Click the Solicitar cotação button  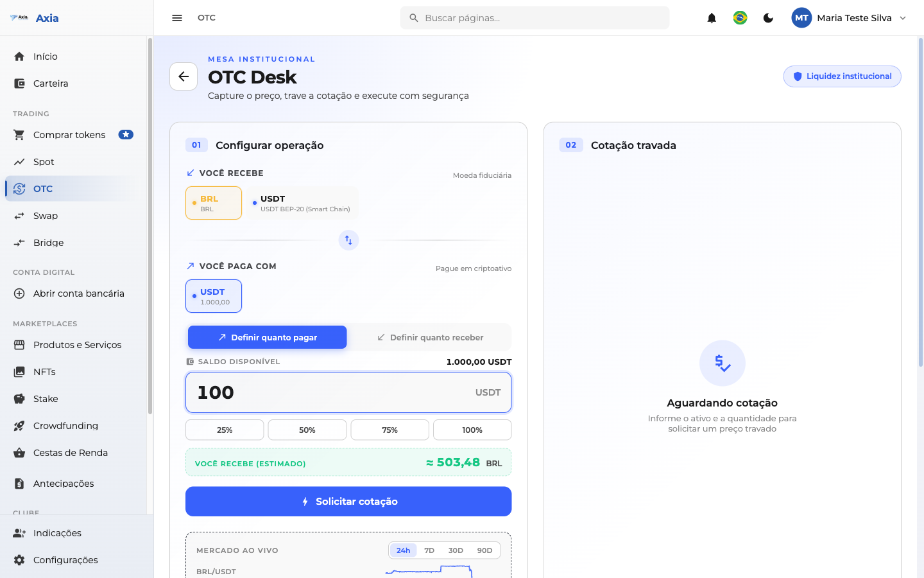(348, 502)
